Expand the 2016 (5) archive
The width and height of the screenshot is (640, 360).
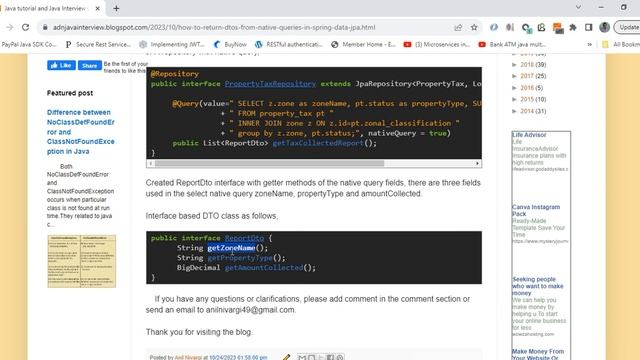pos(515,88)
